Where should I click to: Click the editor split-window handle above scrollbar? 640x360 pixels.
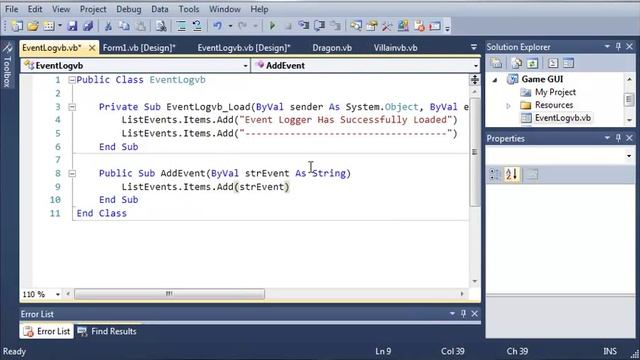point(474,80)
